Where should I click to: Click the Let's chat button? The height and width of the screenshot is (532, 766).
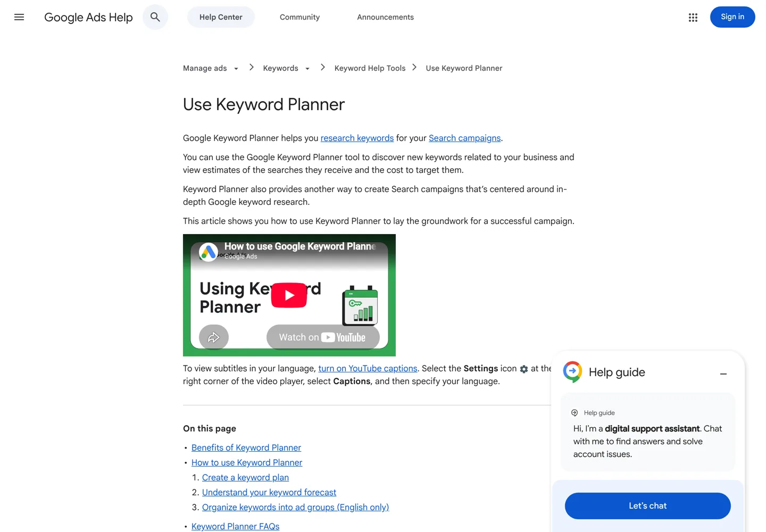point(647,506)
